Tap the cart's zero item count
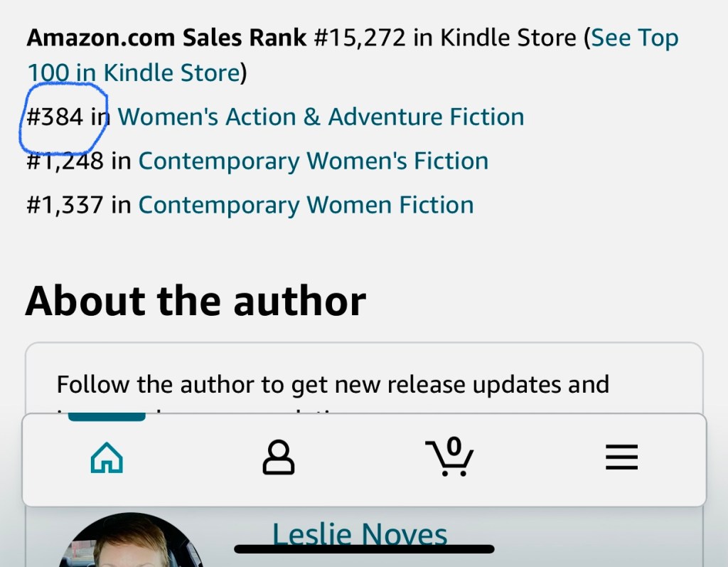Viewport: 728px width, 567px height. 454,447
